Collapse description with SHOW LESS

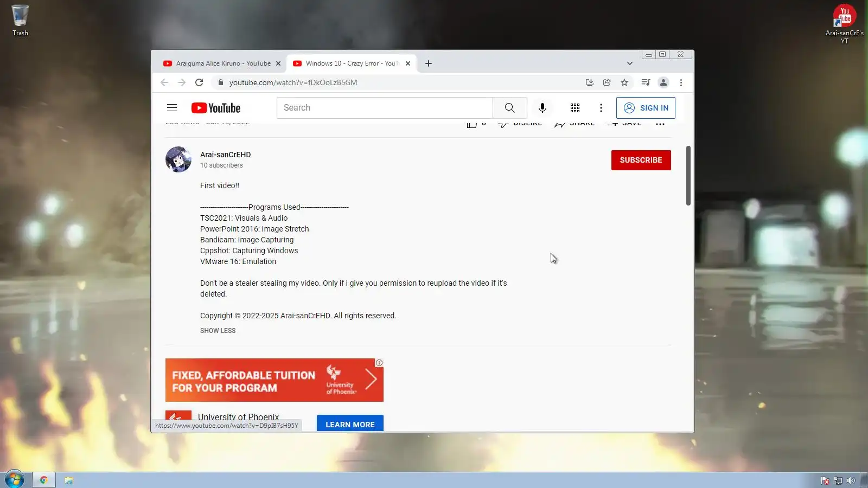[x=218, y=331]
